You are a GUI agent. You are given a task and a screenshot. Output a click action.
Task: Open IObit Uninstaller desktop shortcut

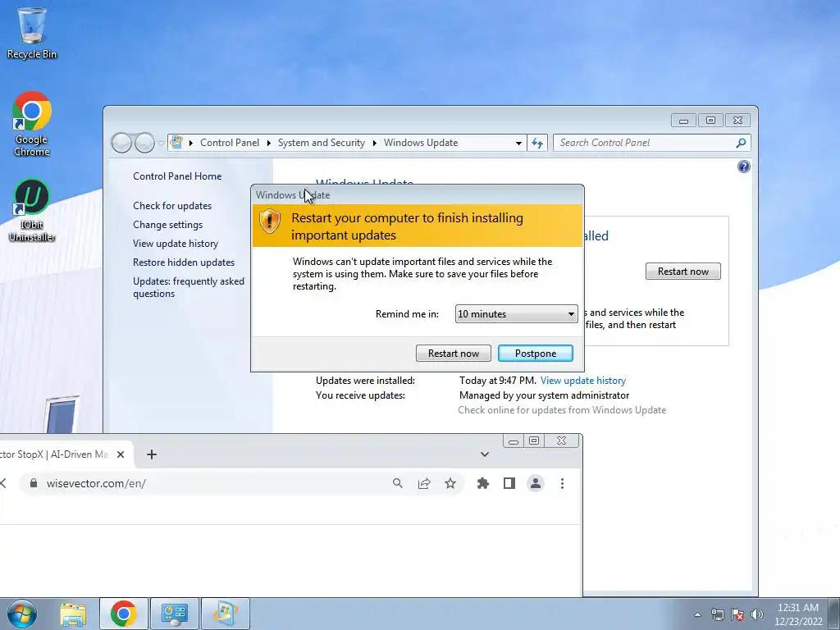click(32, 210)
